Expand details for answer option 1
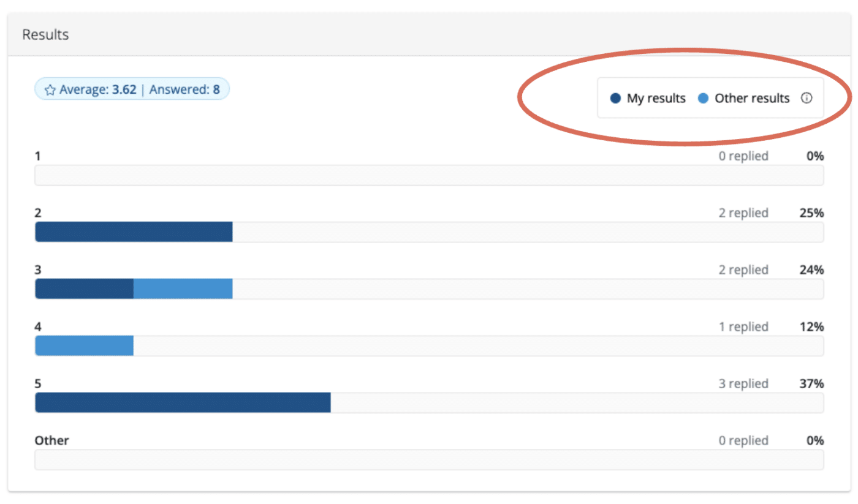The width and height of the screenshot is (858, 504). (37, 156)
